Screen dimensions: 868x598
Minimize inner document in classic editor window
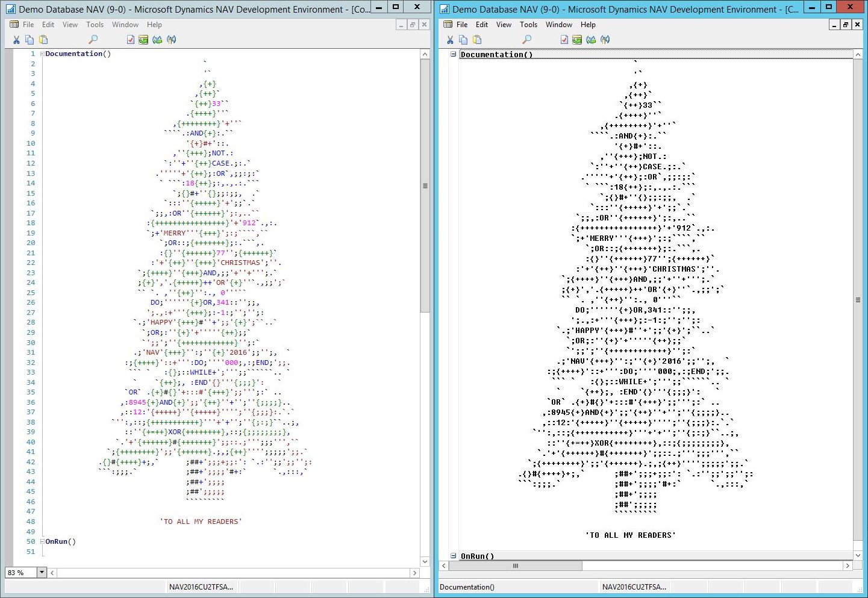[x=835, y=25]
